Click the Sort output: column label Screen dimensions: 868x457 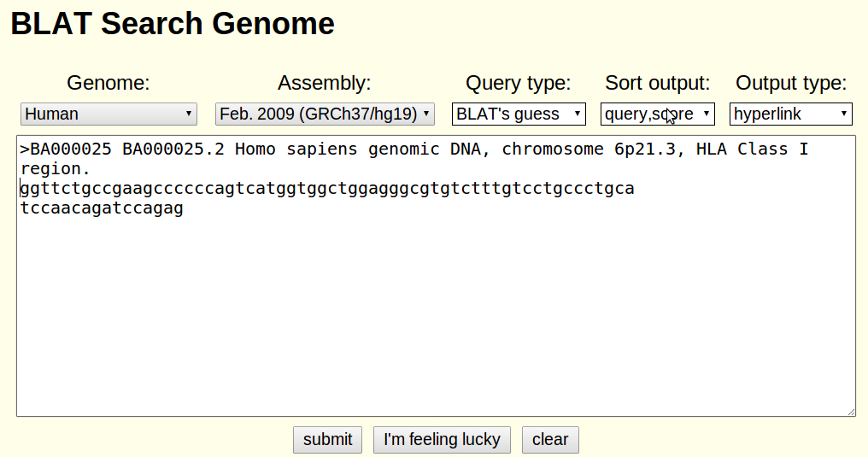(658, 83)
